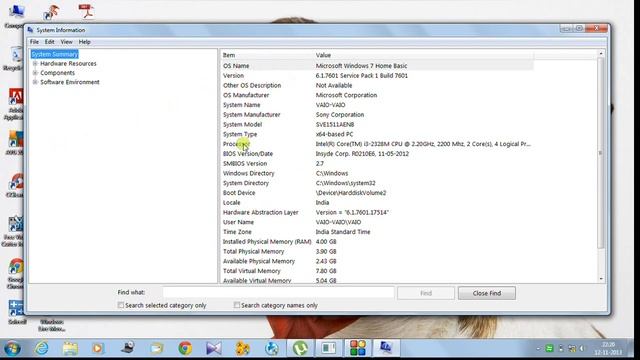Select Installed Physical Memory (RAM) row

[377, 242]
